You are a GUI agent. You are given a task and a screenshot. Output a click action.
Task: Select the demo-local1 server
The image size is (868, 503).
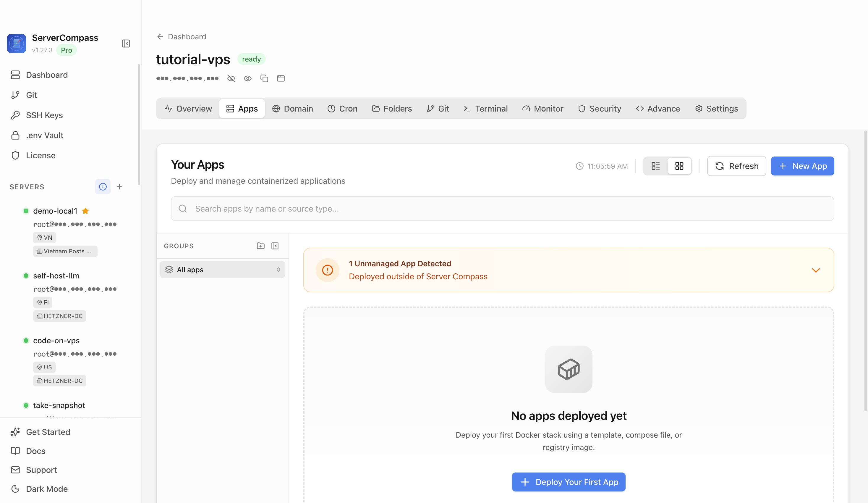[55, 211]
